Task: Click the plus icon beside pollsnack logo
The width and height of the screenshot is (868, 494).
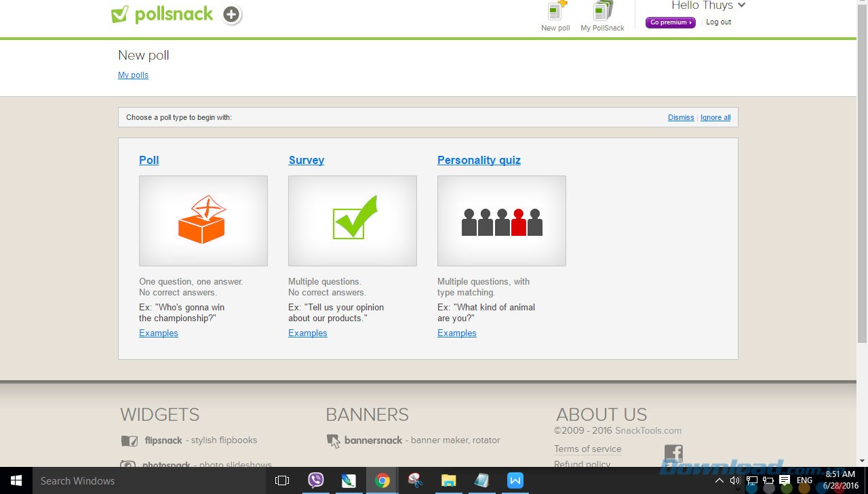Action: 232,14
